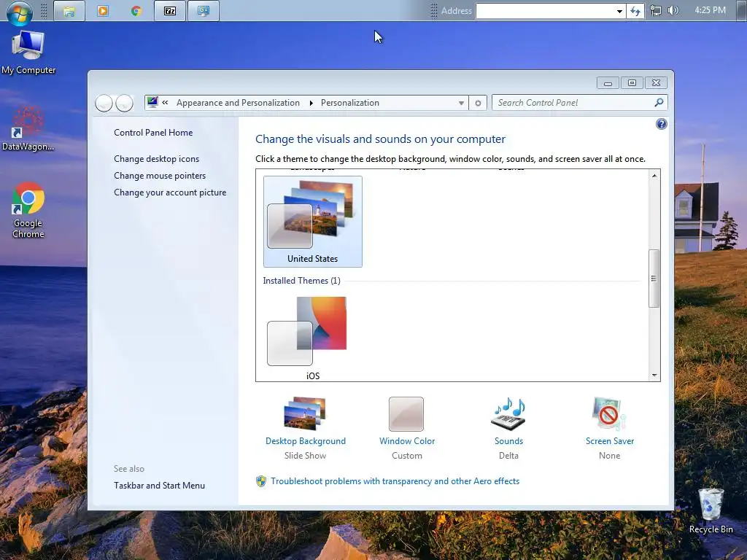Click the volume speaker tray icon

[673, 10]
